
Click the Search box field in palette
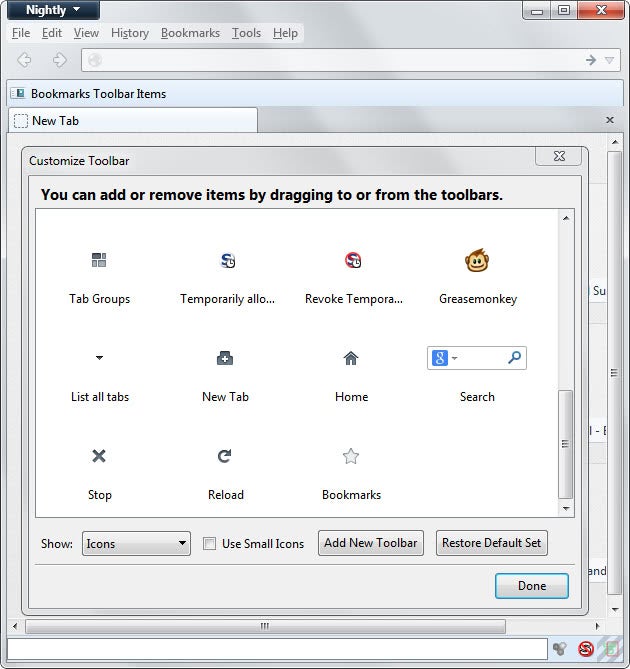[x=477, y=358]
